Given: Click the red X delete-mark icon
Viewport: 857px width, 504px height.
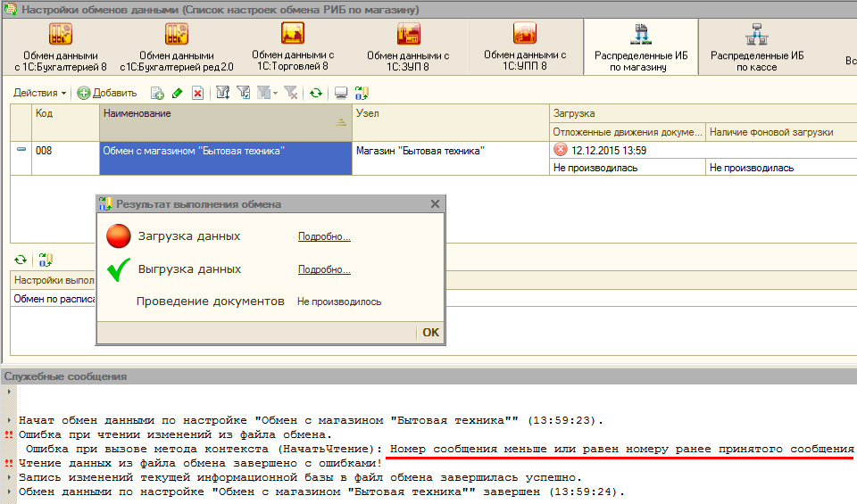Looking at the screenshot, I should [197, 93].
